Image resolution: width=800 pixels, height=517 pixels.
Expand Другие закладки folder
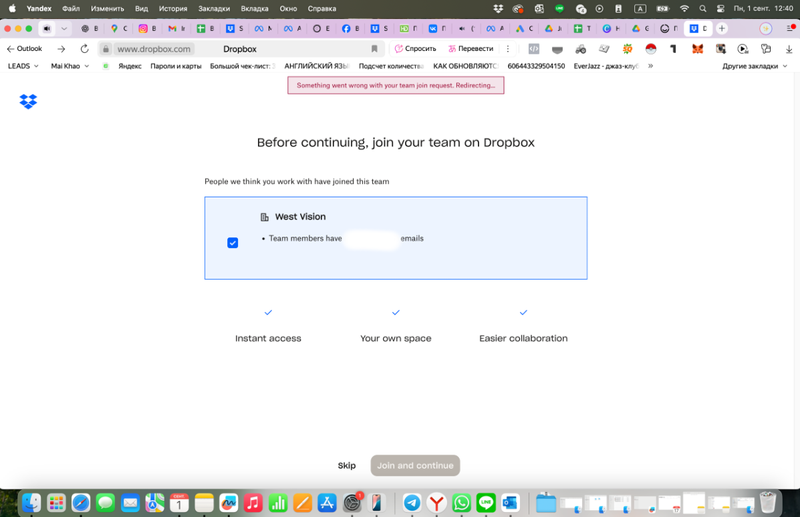tap(754, 66)
